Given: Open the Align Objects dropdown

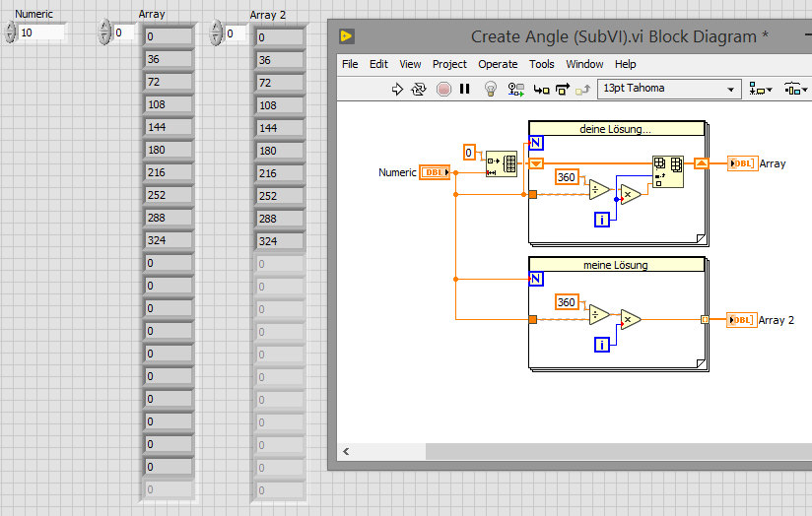Looking at the screenshot, I should click(x=761, y=89).
